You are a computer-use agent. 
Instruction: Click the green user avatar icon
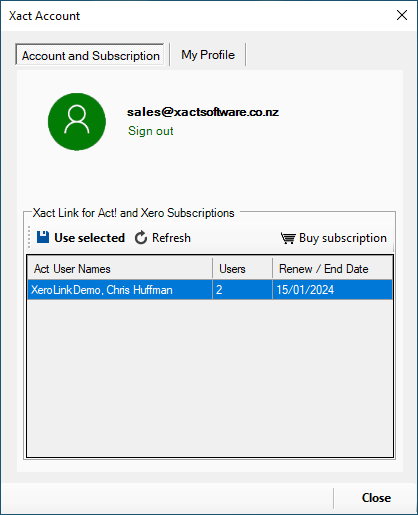pos(77,122)
